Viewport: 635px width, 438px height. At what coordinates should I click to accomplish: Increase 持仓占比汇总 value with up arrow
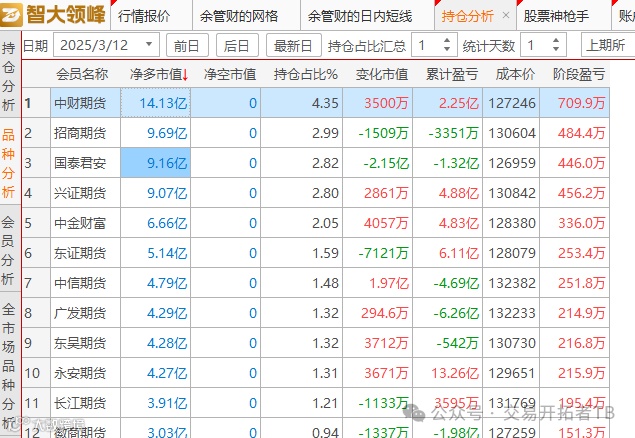[447, 40]
